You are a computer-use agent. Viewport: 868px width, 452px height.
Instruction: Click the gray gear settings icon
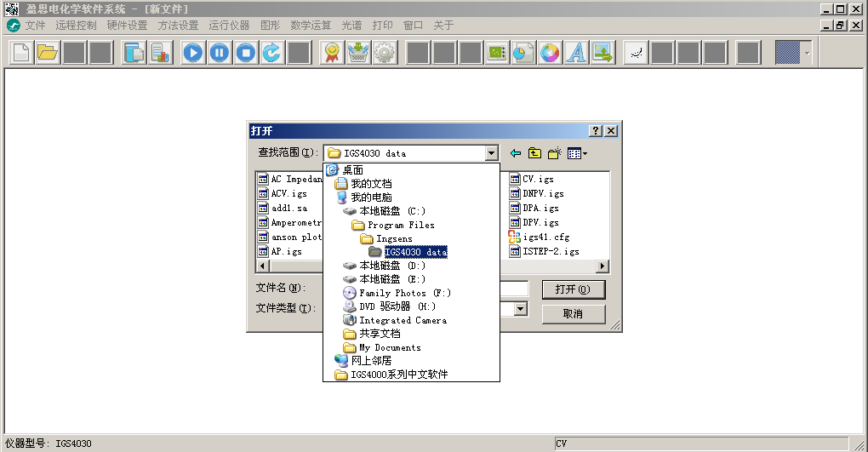pos(385,53)
